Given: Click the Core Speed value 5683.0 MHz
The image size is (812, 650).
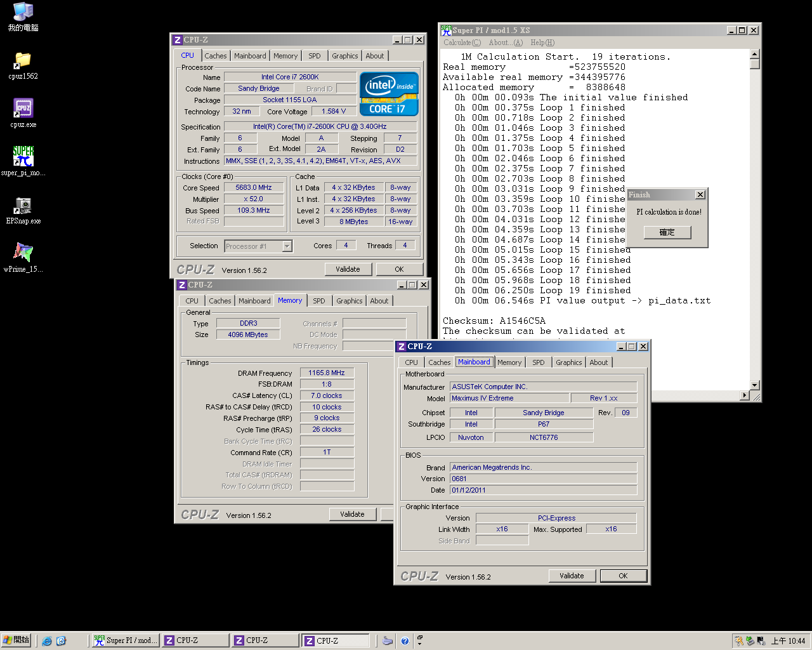Looking at the screenshot, I should [254, 188].
